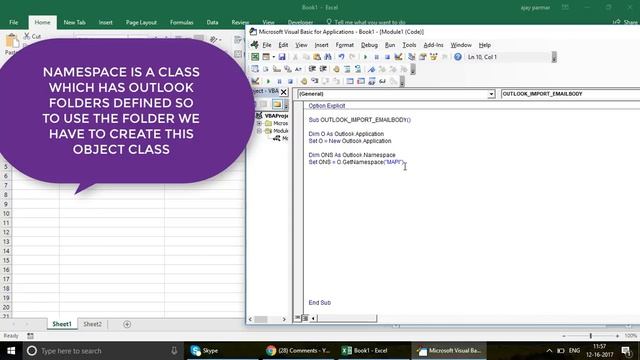Click the Excel Share button

tap(625, 22)
